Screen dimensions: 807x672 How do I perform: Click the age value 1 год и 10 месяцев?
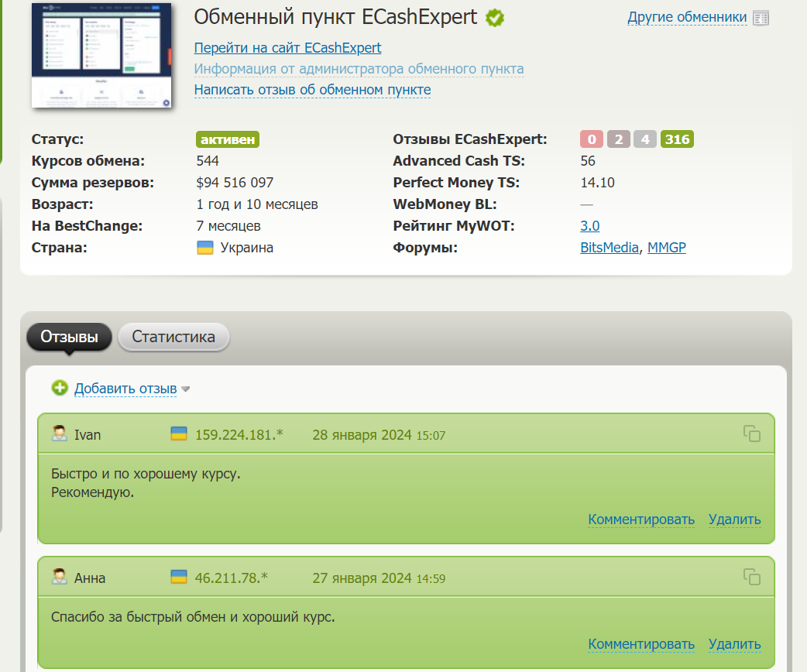tap(257, 204)
